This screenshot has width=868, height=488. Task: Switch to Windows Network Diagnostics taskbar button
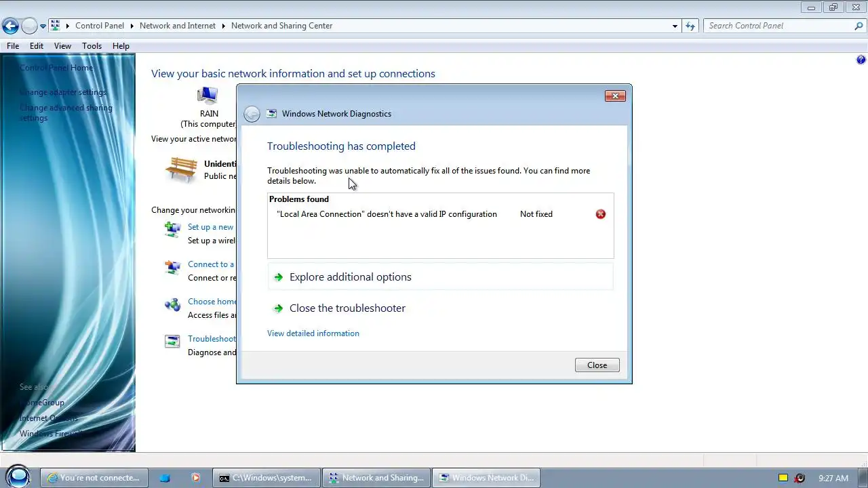click(486, 478)
